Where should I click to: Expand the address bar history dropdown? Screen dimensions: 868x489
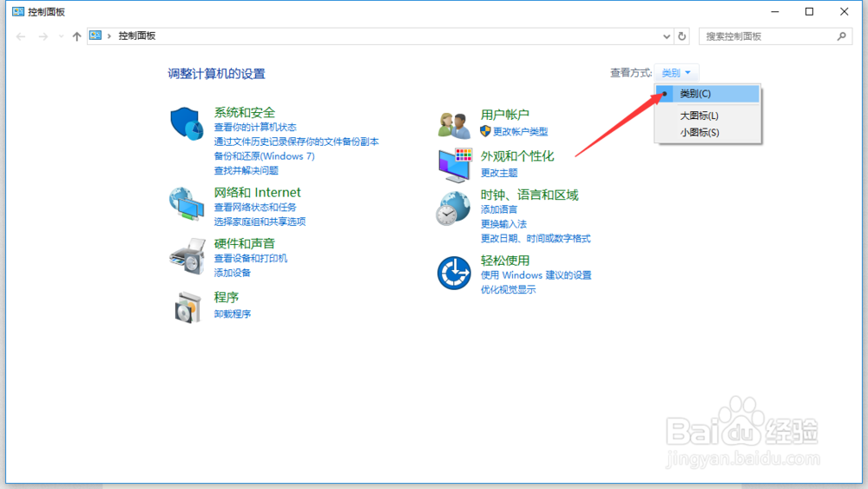tap(667, 36)
